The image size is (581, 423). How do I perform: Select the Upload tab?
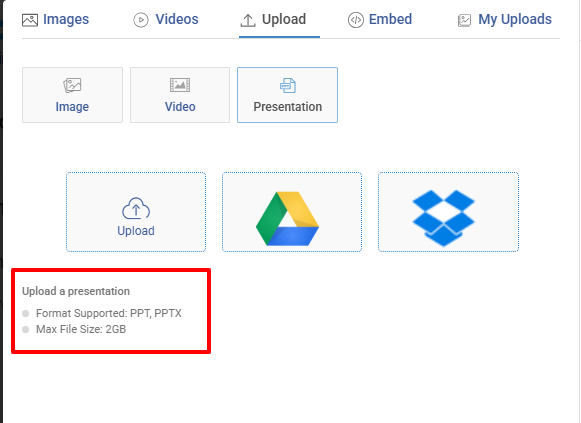[x=273, y=19]
